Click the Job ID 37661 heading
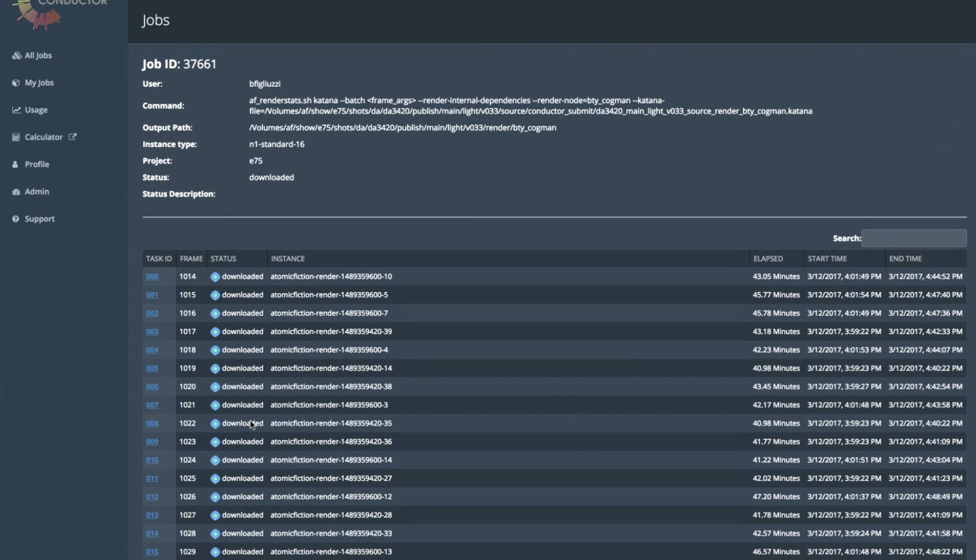Screen dimensions: 976x560 click(x=179, y=64)
